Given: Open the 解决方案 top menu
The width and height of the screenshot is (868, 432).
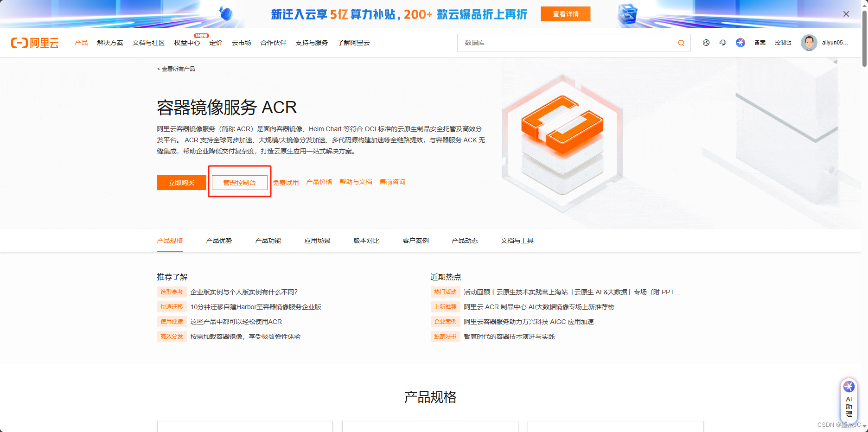Looking at the screenshot, I should click(110, 43).
